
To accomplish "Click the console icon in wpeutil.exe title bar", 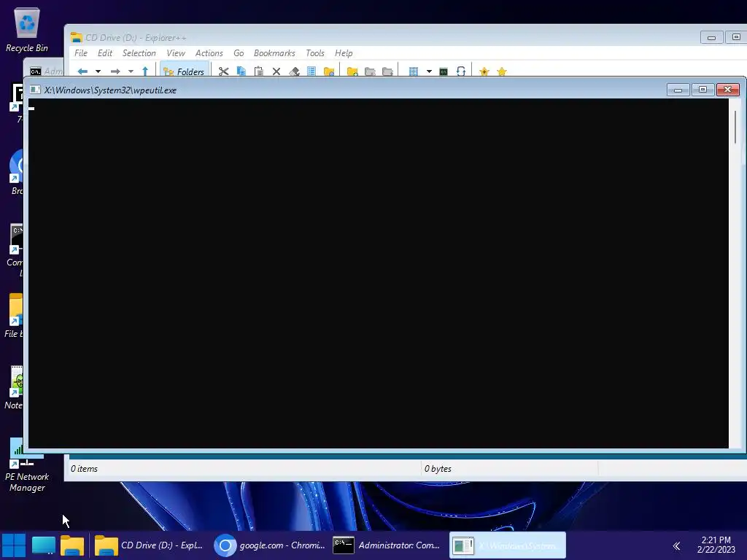I will tap(35, 90).
